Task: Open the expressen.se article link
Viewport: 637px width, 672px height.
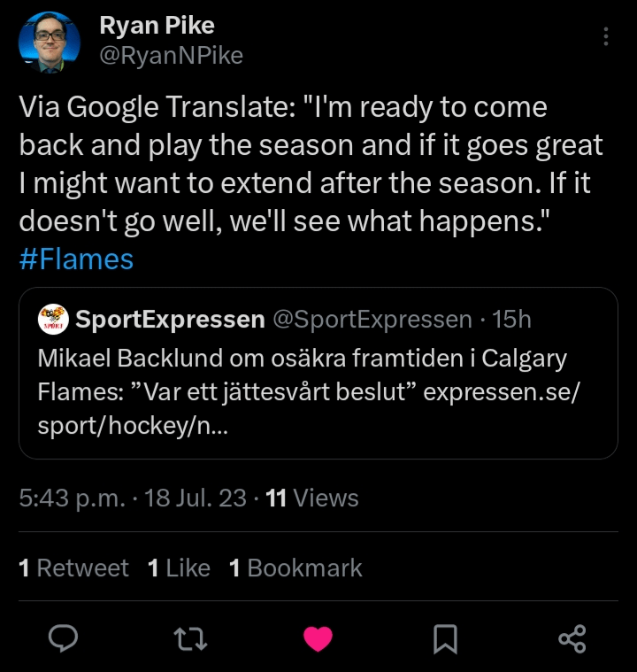Action: coord(501,391)
